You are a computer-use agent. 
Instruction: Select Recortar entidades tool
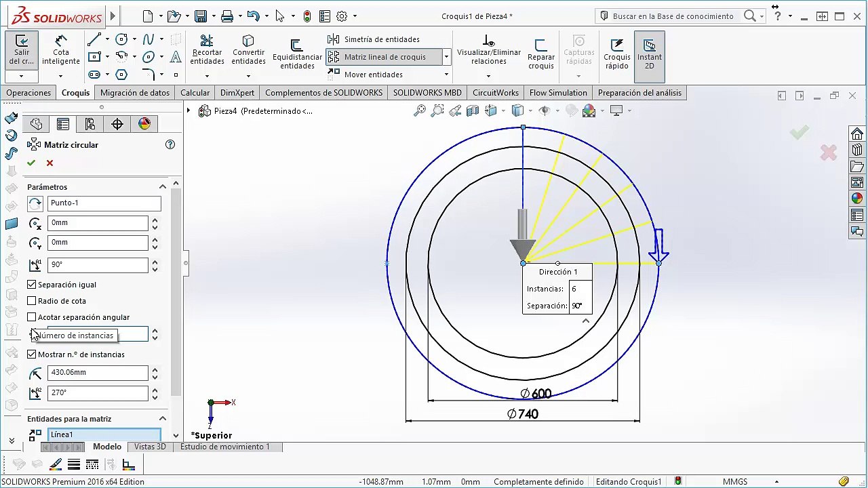(x=207, y=49)
